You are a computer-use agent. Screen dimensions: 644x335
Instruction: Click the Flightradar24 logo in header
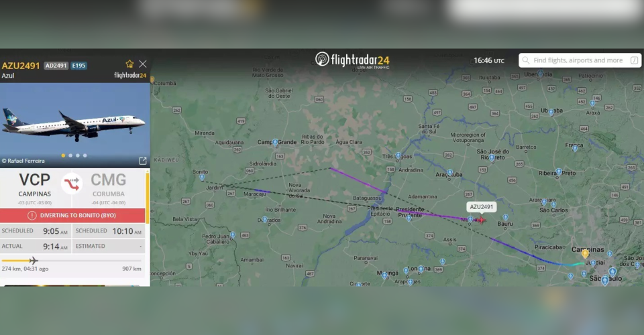click(x=352, y=60)
